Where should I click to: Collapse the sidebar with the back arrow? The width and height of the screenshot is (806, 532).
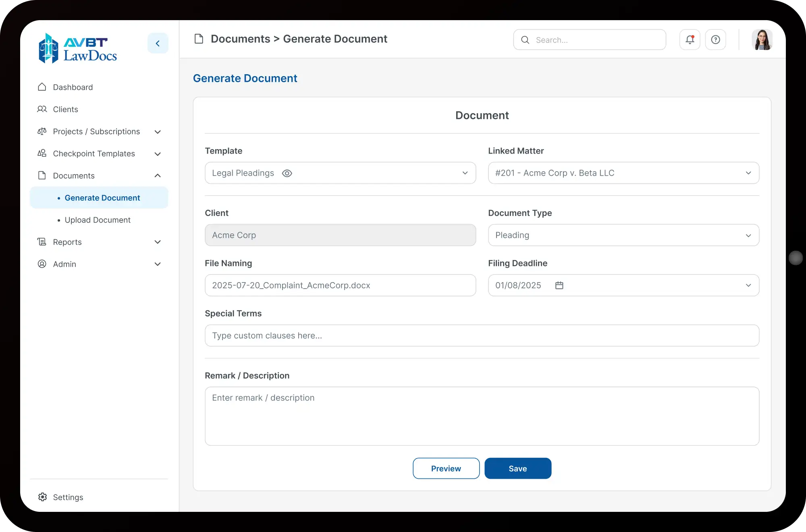pos(158,43)
